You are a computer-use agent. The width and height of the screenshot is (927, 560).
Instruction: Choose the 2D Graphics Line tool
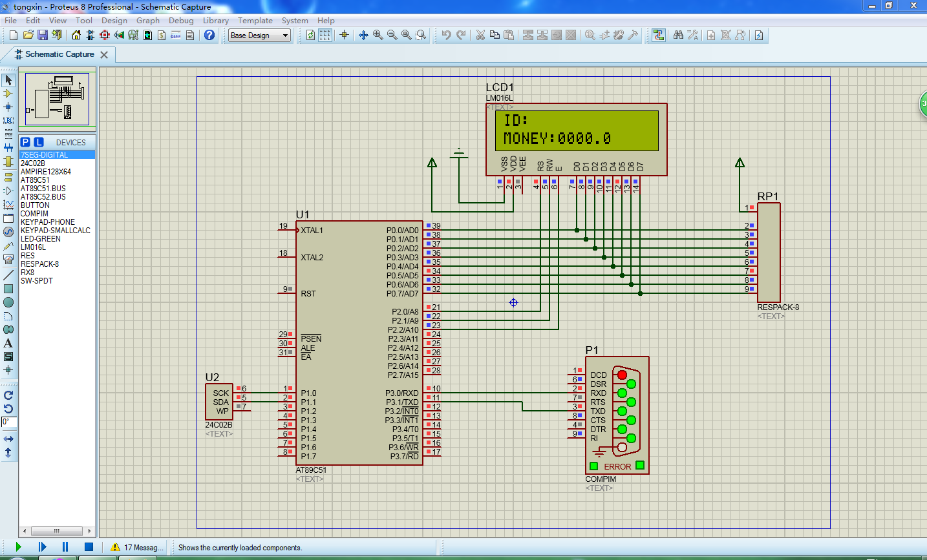point(8,275)
